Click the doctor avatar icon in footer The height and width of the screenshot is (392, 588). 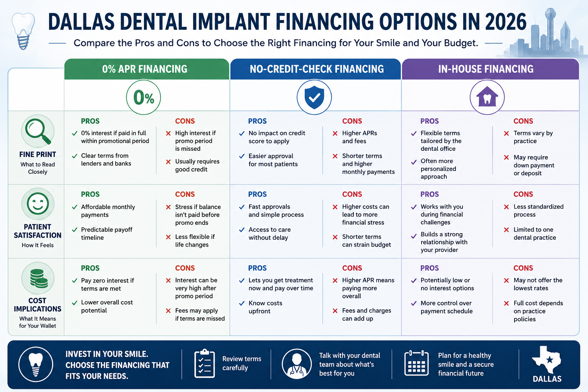click(x=297, y=364)
